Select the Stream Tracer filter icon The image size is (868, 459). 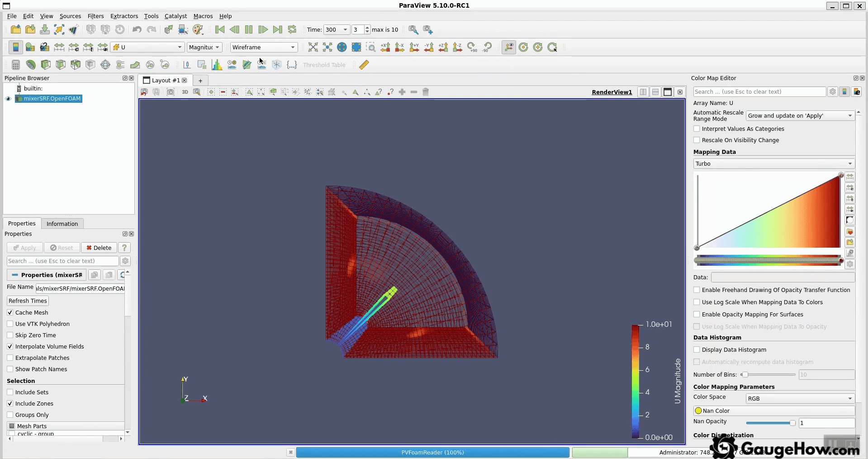pyautogui.click(x=120, y=65)
